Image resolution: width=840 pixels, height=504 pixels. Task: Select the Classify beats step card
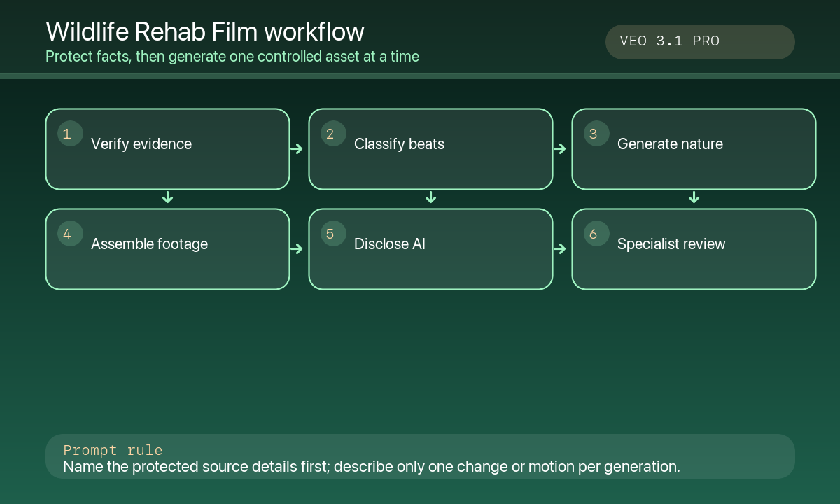pos(430,149)
